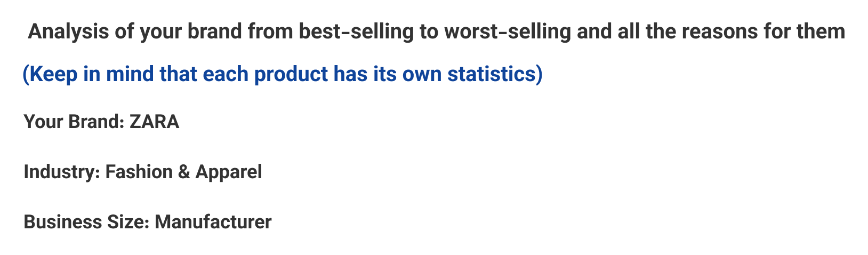
Task: Click the word "ZARA"
Action: (155, 122)
